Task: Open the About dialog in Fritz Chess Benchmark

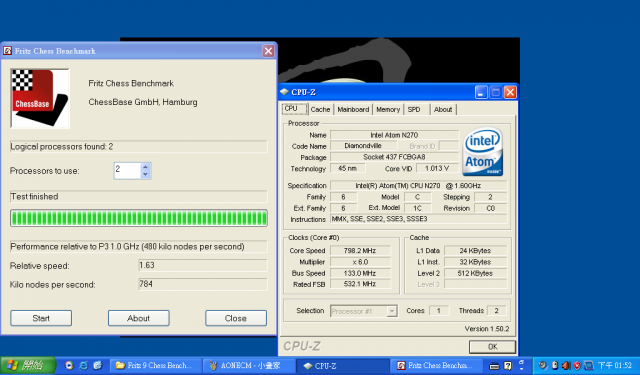Action: 138,318
